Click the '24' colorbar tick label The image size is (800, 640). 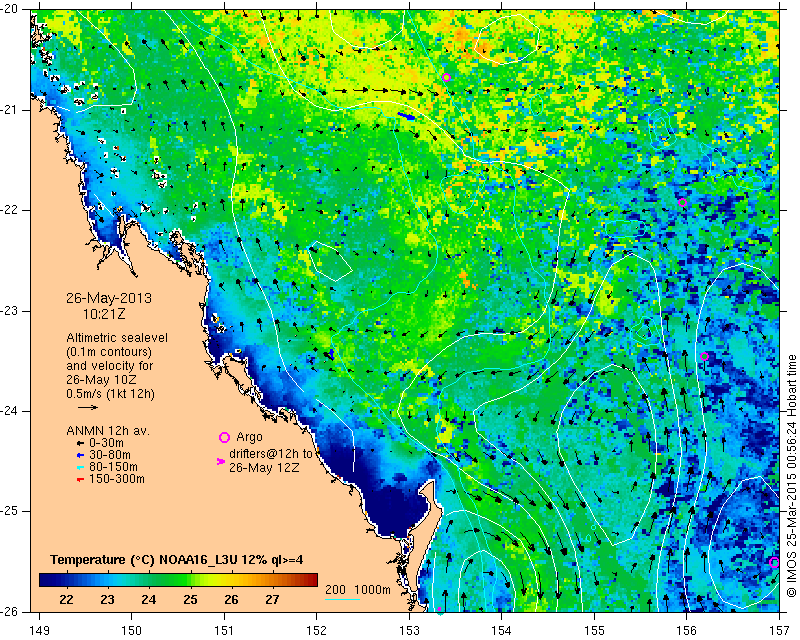(x=148, y=600)
